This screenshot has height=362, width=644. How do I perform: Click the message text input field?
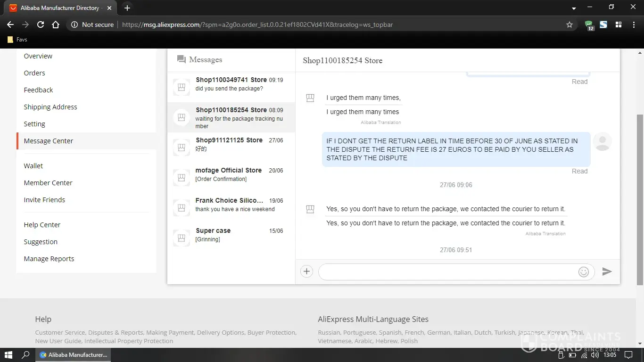coord(448,272)
